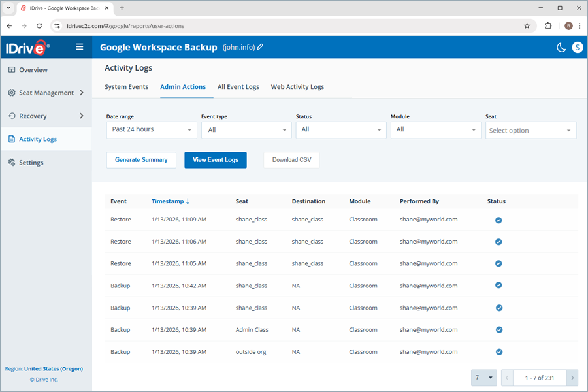Image resolution: width=588 pixels, height=392 pixels.
Task: Open the Date range dropdown
Action: point(151,130)
